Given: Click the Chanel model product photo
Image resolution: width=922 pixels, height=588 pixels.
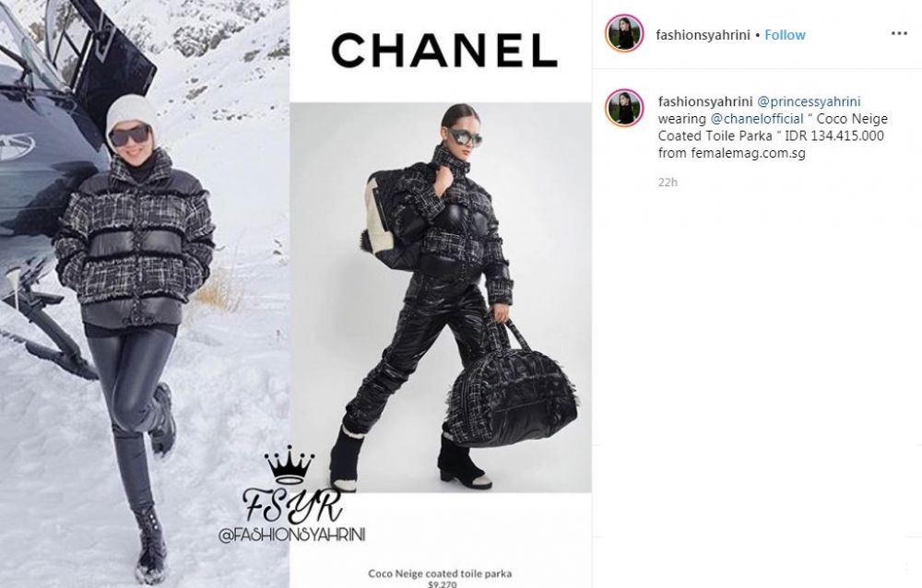Looking at the screenshot, I should click(x=441, y=298).
